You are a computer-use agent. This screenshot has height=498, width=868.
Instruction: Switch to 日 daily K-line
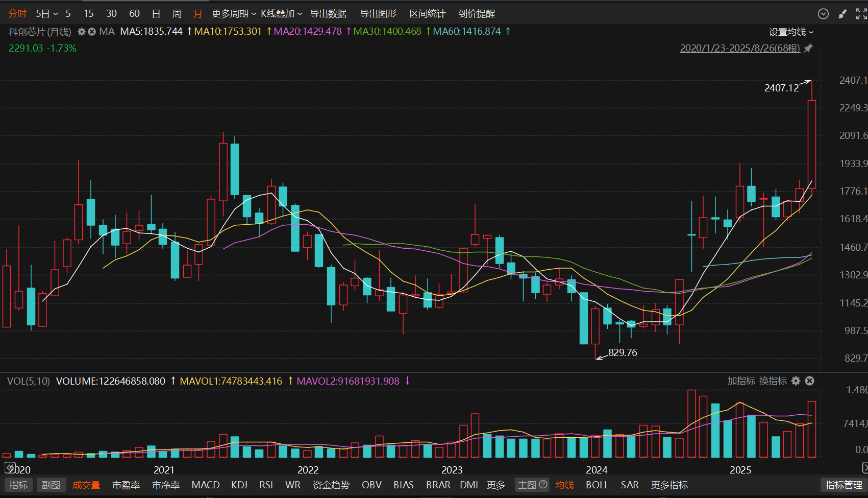(156, 14)
